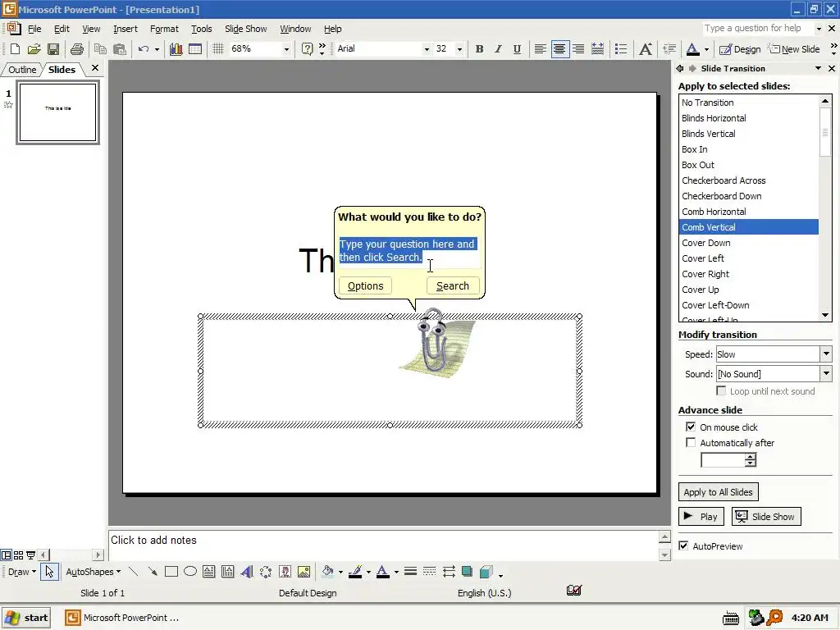This screenshot has width=840, height=630.
Task: Click the Save floppy disk icon
Action: pyautogui.click(x=53, y=48)
